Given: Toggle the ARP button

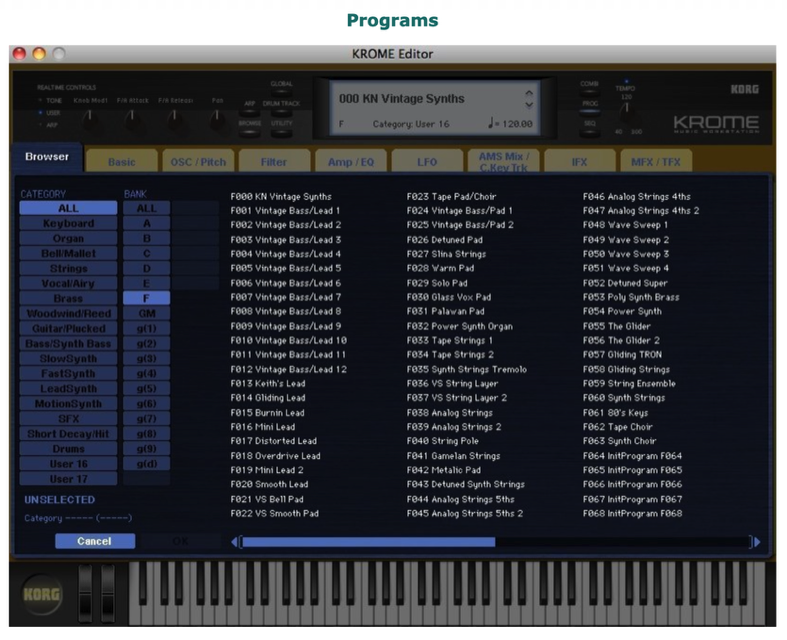Looking at the screenshot, I should pyautogui.click(x=249, y=111).
